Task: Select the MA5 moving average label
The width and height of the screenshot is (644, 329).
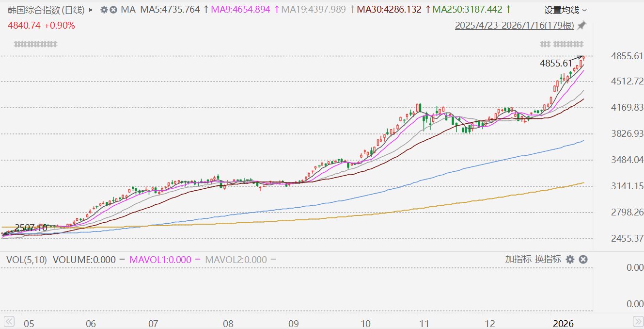Action: (170, 10)
